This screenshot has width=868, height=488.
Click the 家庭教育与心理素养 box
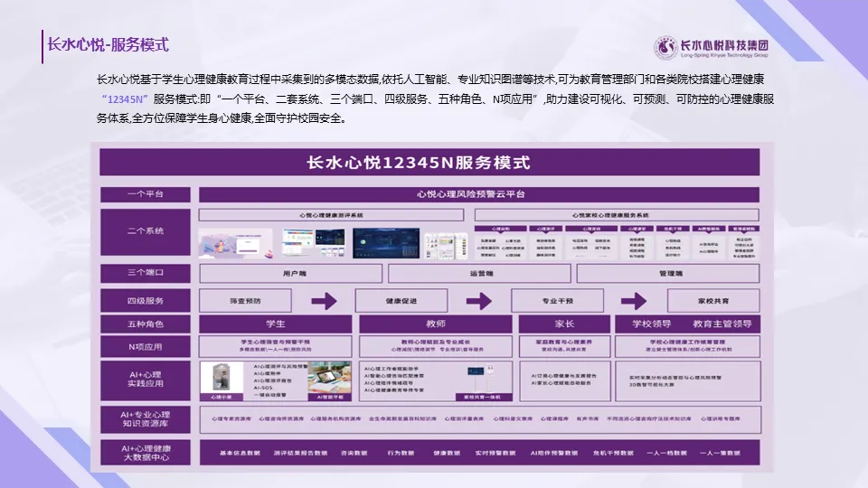tap(564, 346)
